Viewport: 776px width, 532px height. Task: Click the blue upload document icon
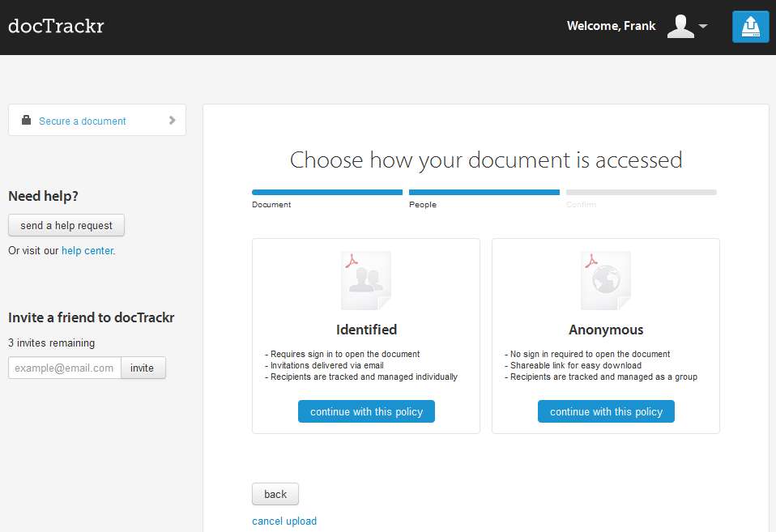tap(750, 27)
